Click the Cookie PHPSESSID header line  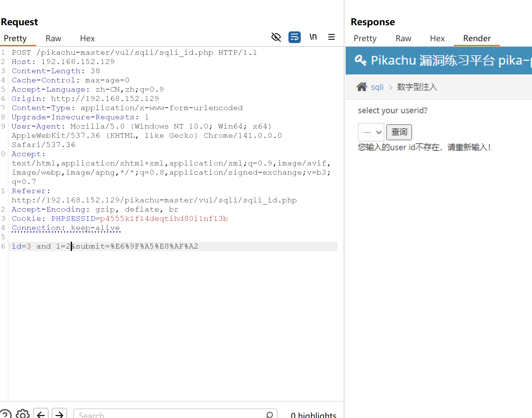pos(120,219)
